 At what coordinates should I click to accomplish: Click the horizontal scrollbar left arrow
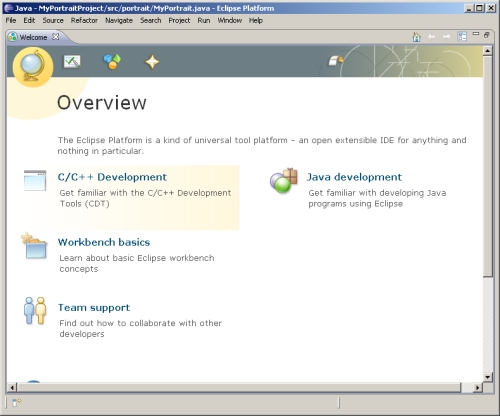tap(12, 387)
